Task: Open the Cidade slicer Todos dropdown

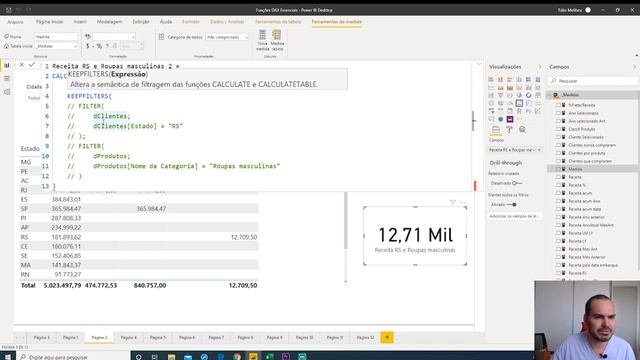Action: click(x=33, y=98)
